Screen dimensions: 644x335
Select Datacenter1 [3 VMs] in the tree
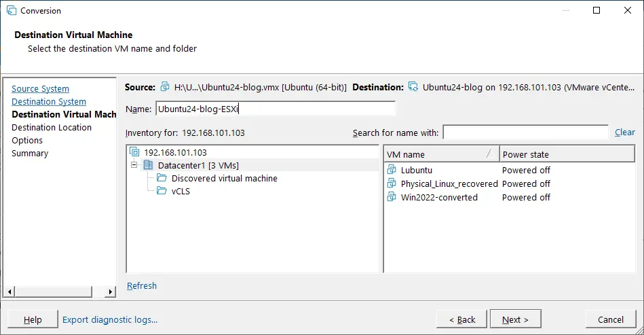198,165
